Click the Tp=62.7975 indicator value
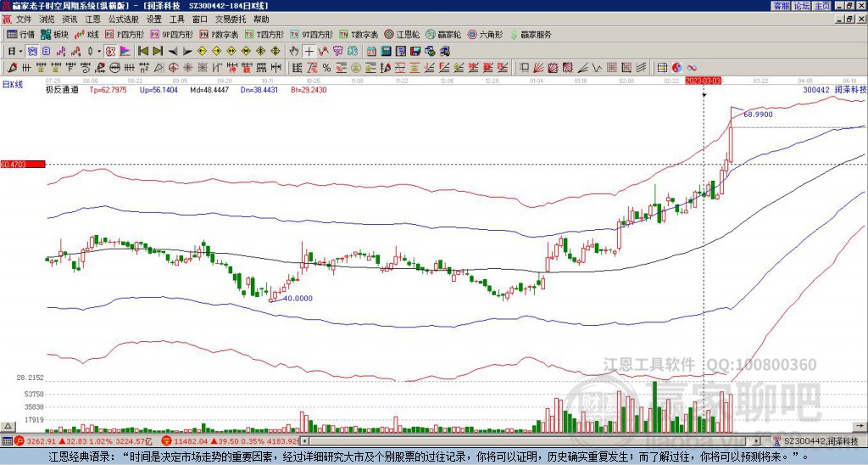Image resolution: width=868 pixels, height=465 pixels. (x=108, y=90)
